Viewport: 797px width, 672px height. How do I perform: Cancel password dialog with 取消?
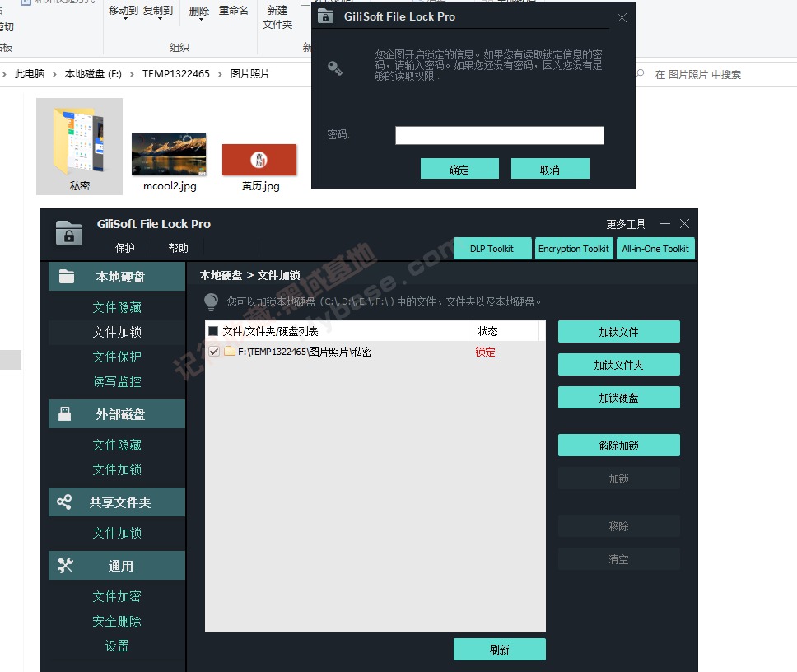tap(550, 169)
